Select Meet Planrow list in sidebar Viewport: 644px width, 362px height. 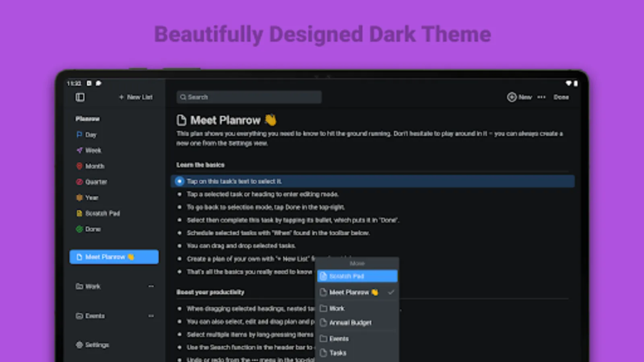tap(114, 257)
